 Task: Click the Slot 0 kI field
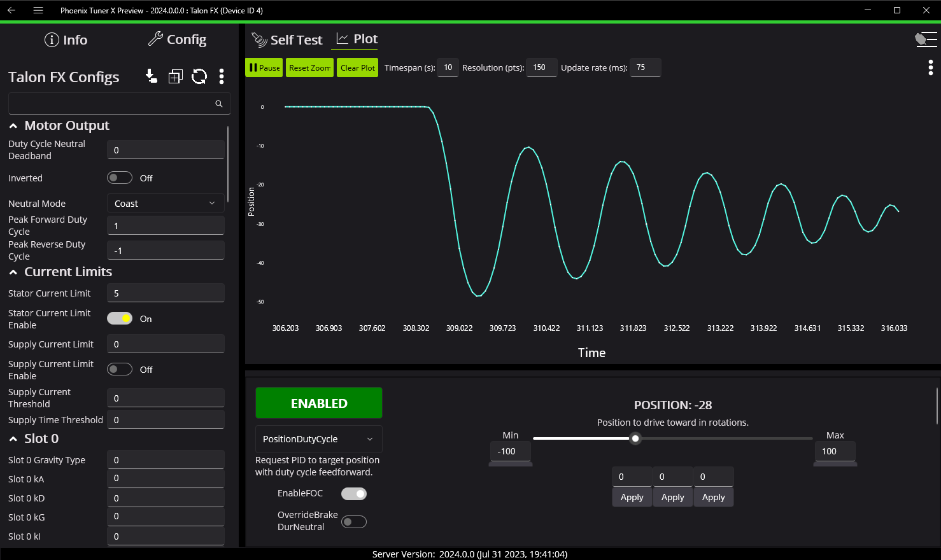coord(166,536)
